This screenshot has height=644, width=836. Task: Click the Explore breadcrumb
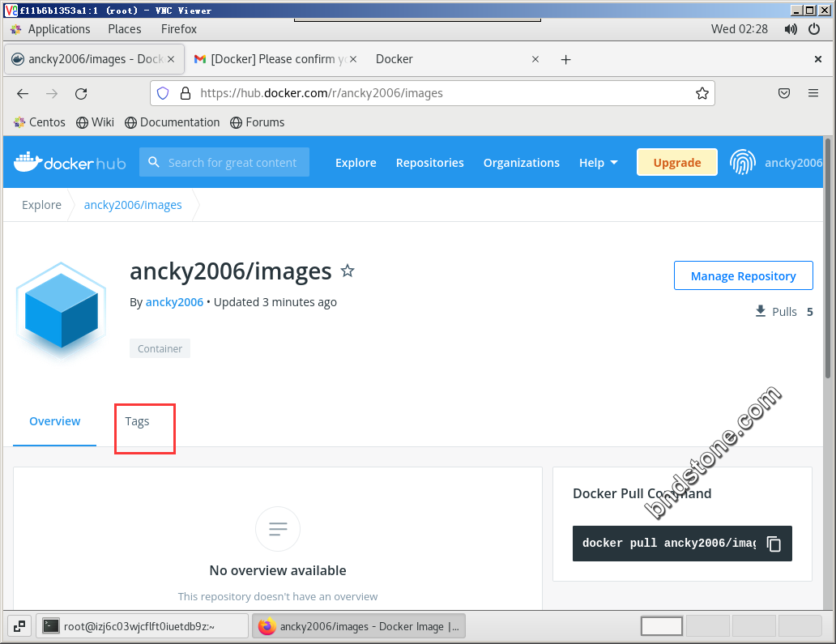tap(41, 205)
